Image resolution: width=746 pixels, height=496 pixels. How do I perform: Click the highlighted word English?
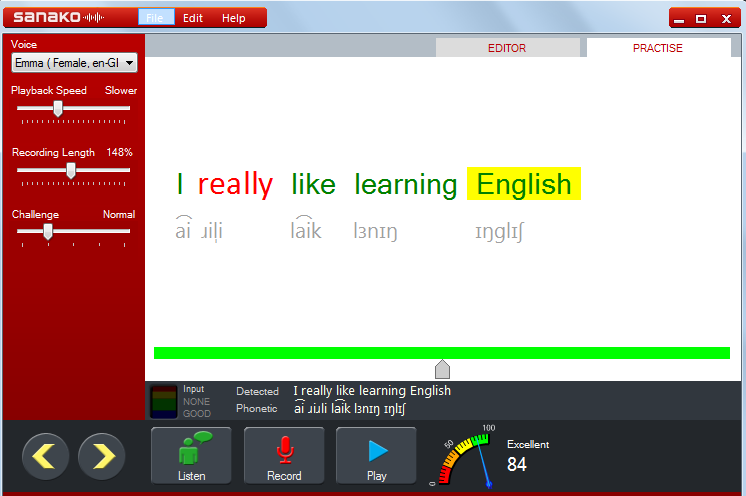click(x=523, y=184)
